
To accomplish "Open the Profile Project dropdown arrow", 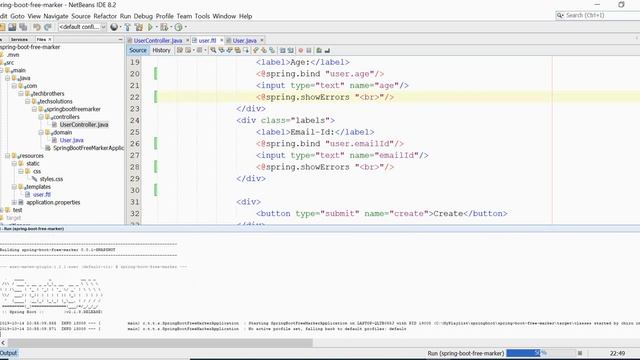I will coord(186,27).
